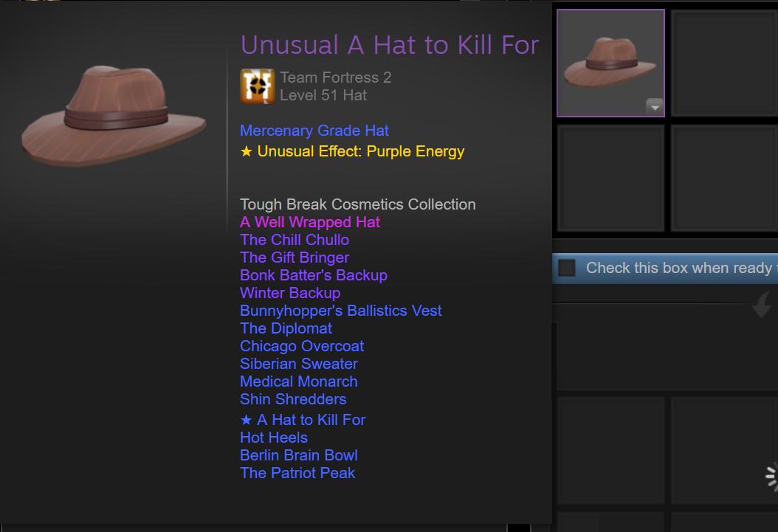Select 'Medical Monarch' from collection
This screenshot has width=778, height=532.
click(299, 381)
